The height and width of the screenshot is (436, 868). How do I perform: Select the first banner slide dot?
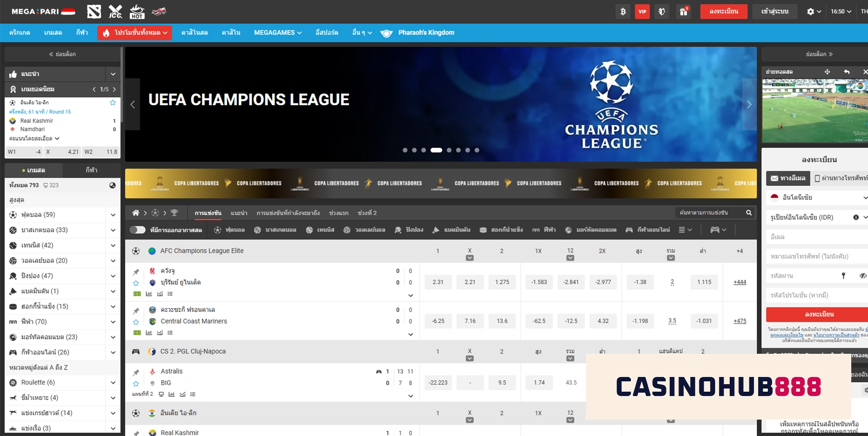(405, 150)
